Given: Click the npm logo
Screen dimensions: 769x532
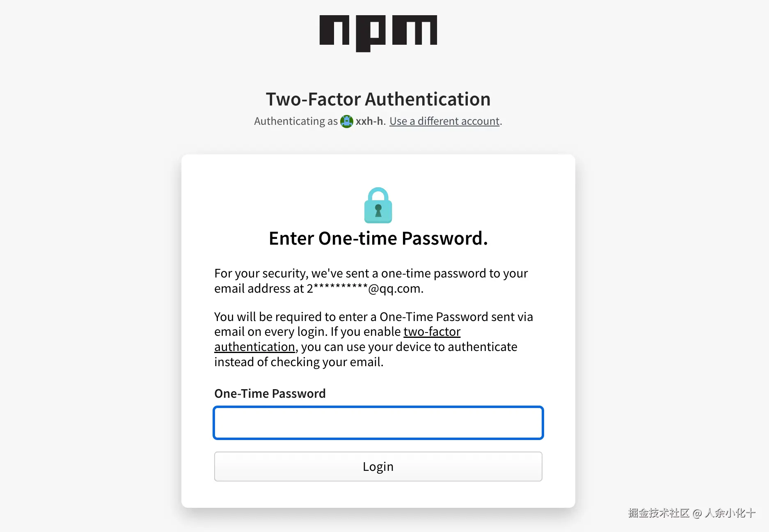Looking at the screenshot, I should click(x=378, y=32).
